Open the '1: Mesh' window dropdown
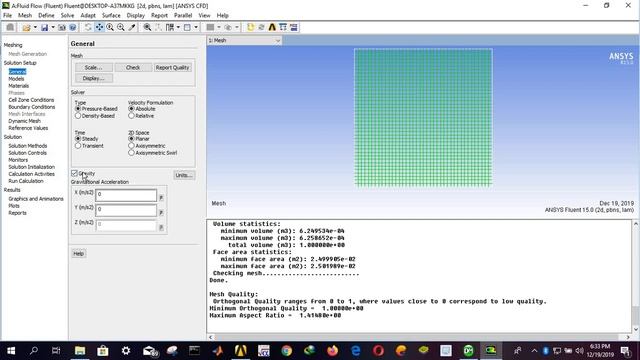The image size is (640, 360). tap(244, 40)
